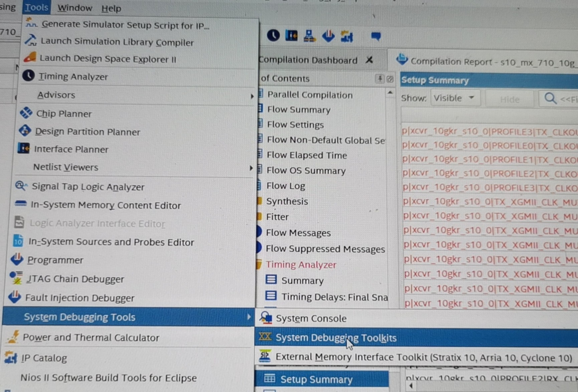Launch System Console from the submenu
Screen dimensions: 578x392
point(311,318)
